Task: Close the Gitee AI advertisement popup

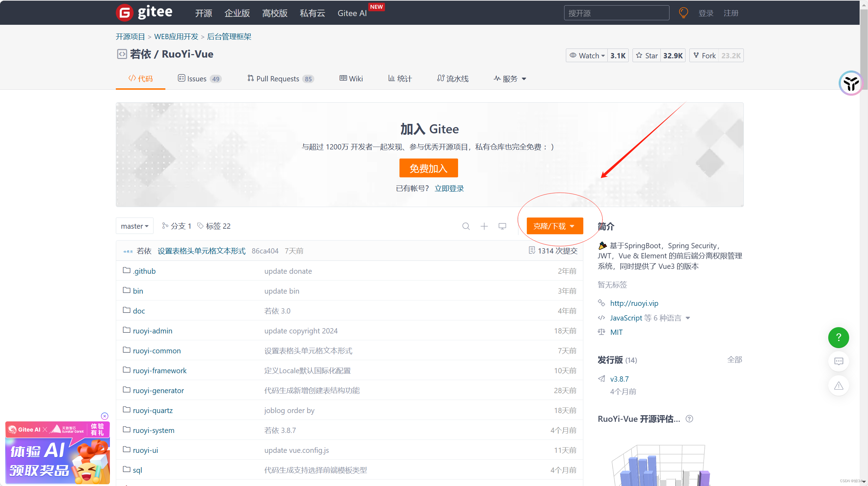Action: (105, 416)
